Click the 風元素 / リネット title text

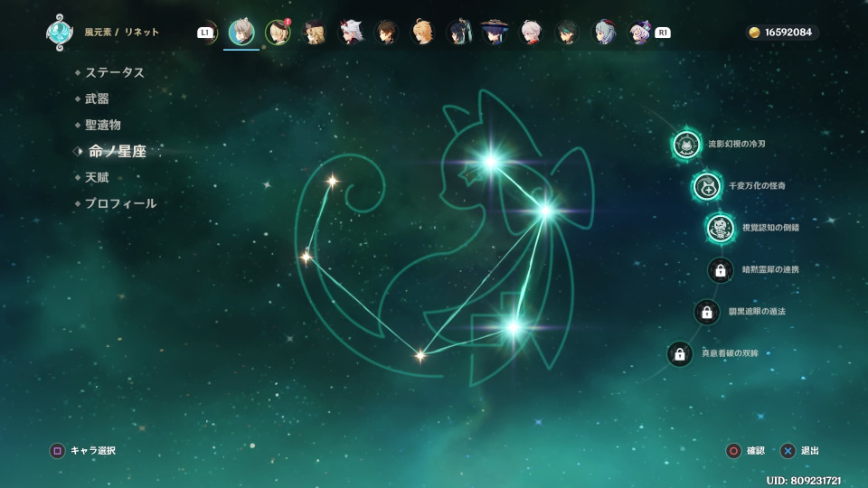pyautogui.click(x=122, y=33)
